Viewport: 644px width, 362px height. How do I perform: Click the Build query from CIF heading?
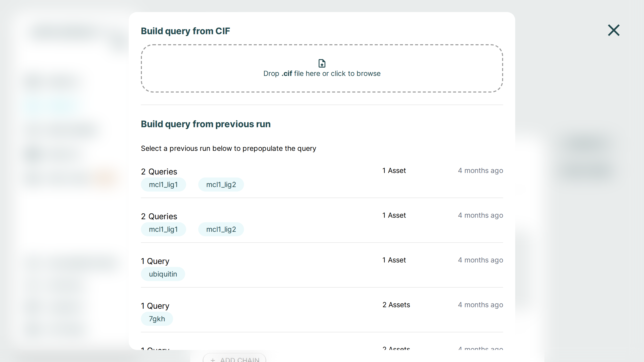(x=185, y=31)
